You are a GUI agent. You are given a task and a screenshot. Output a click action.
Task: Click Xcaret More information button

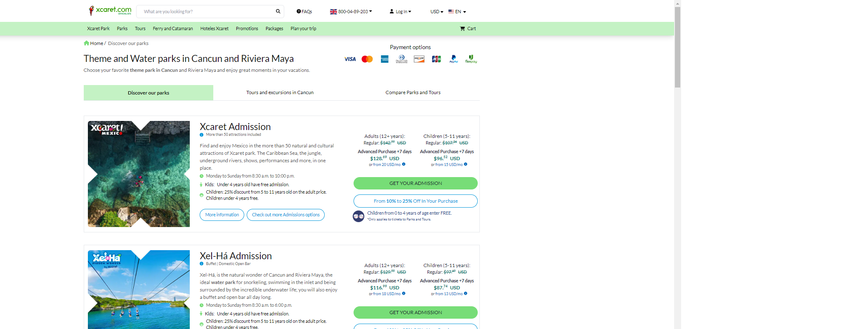(x=222, y=215)
